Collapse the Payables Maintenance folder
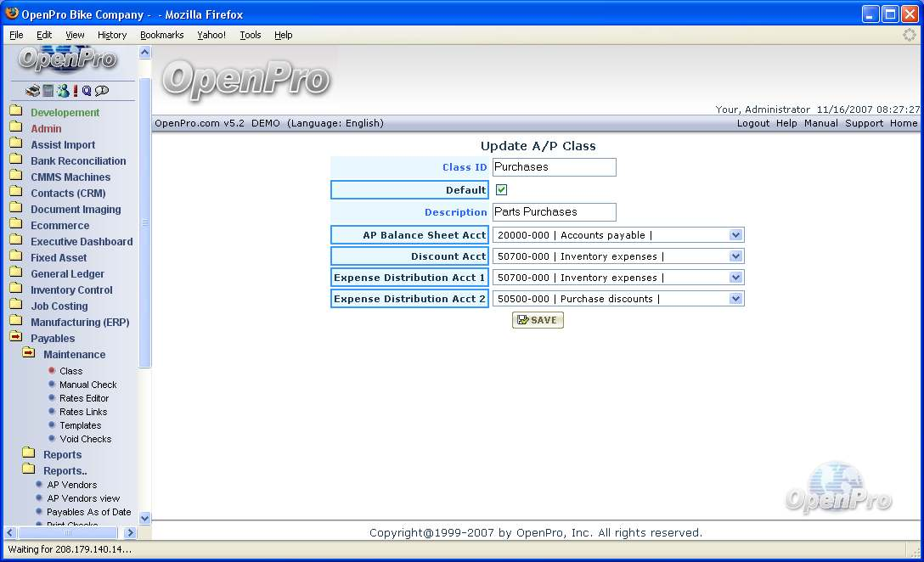This screenshot has width=924, height=562. click(29, 354)
